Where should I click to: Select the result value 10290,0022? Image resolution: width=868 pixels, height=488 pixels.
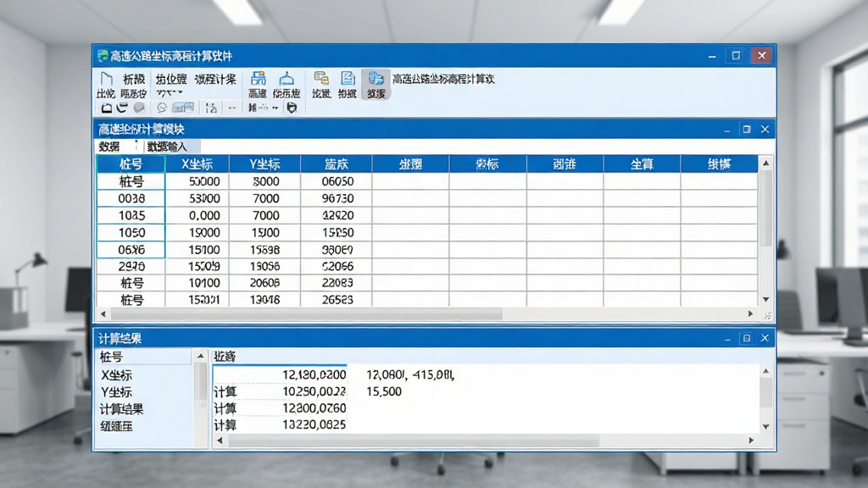(314, 391)
